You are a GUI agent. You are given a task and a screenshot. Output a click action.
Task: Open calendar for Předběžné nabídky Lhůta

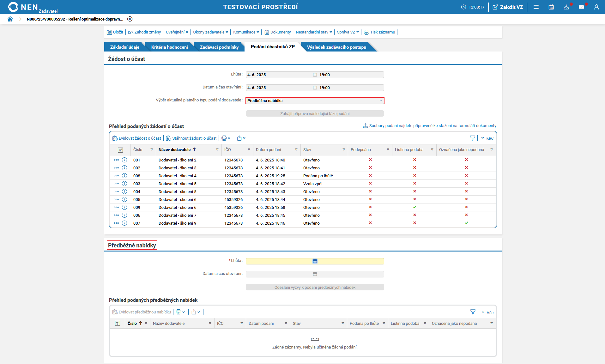315,261
